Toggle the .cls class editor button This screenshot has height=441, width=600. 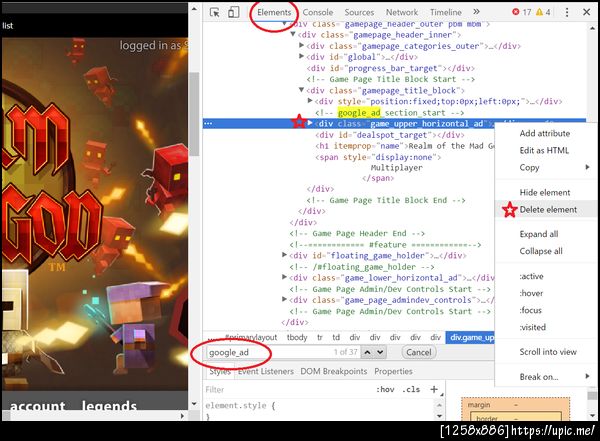tap(411, 389)
